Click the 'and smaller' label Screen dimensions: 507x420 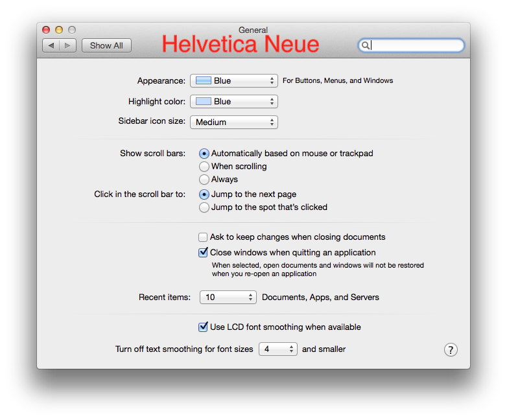(x=324, y=349)
